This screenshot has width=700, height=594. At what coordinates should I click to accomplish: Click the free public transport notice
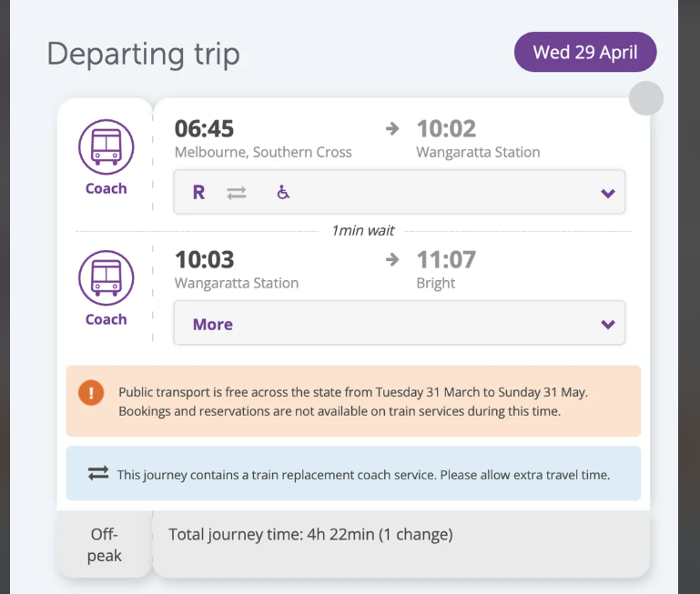[x=353, y=401]
